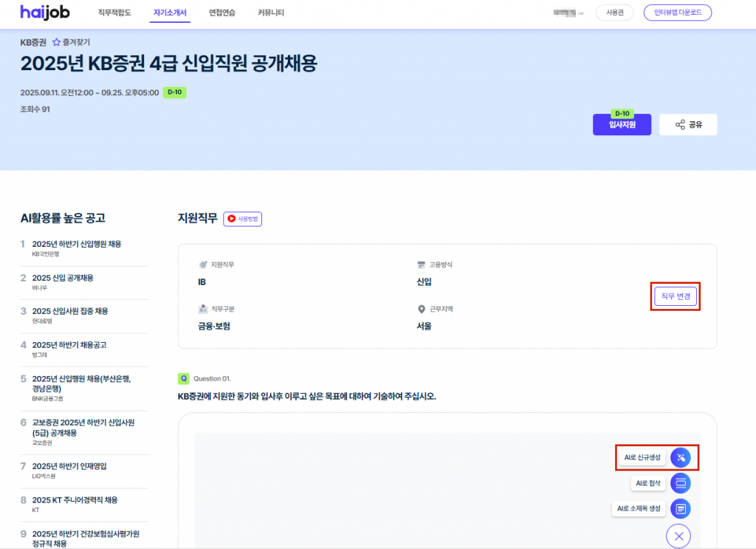This screenshot has height=549, width=756.
Task: Click the AI new generation magic icon
Action: [680, 458]
